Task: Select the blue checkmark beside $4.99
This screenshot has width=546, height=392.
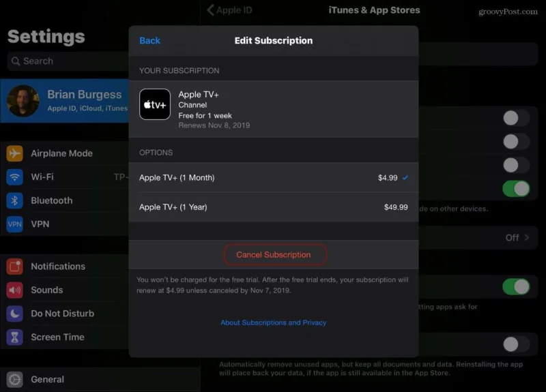Action: (405, 178)
